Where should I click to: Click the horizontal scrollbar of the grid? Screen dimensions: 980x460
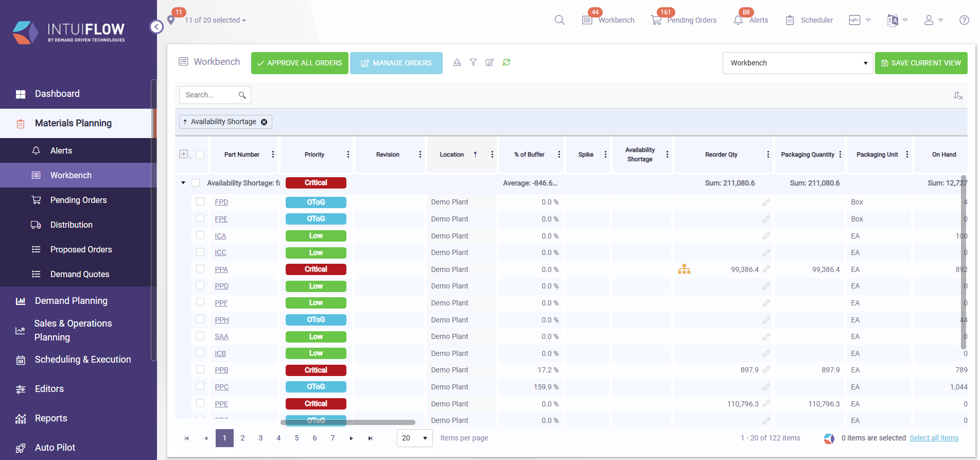coord(348,422)
